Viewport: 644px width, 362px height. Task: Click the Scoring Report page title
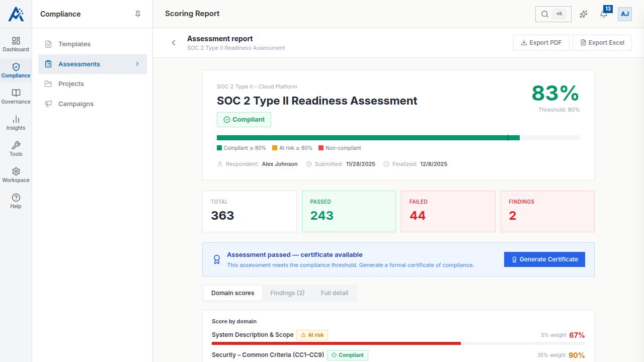click(192, 14)
